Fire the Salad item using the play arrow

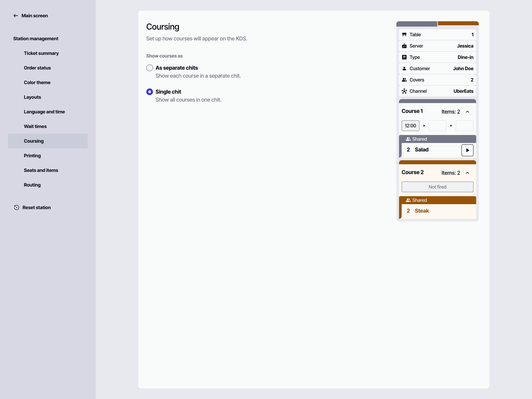tap(467, 150)
